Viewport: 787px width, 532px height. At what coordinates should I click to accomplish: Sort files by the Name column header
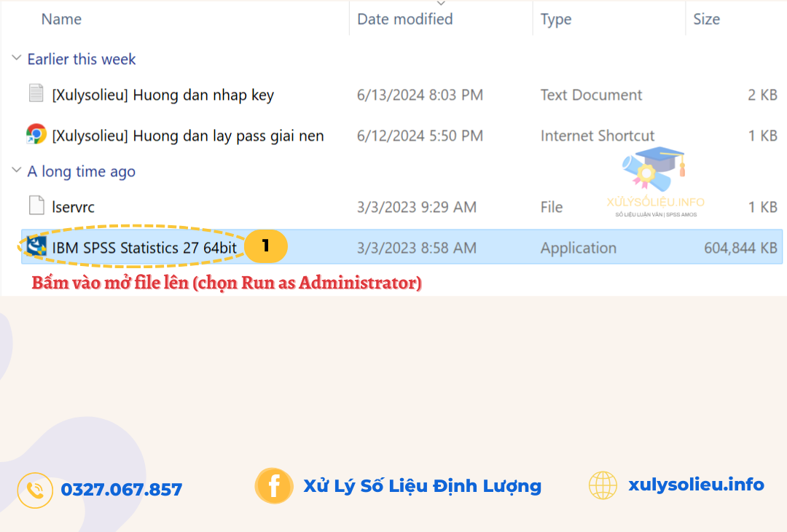point(61,19)
